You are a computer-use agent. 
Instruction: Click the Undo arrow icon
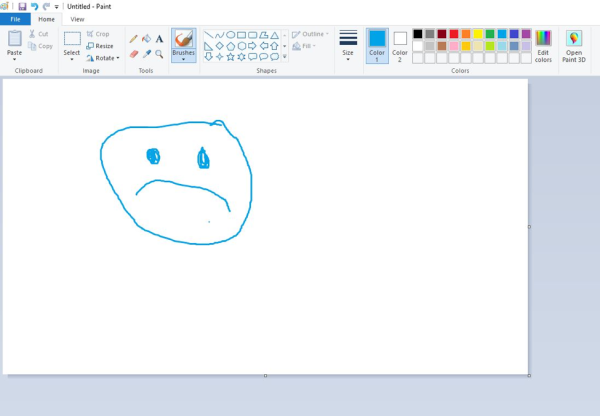34,6
